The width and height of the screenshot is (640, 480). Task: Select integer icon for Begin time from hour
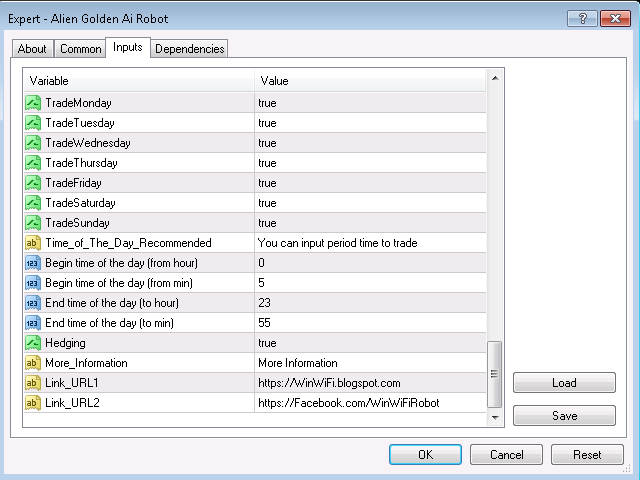pos(33,263)
